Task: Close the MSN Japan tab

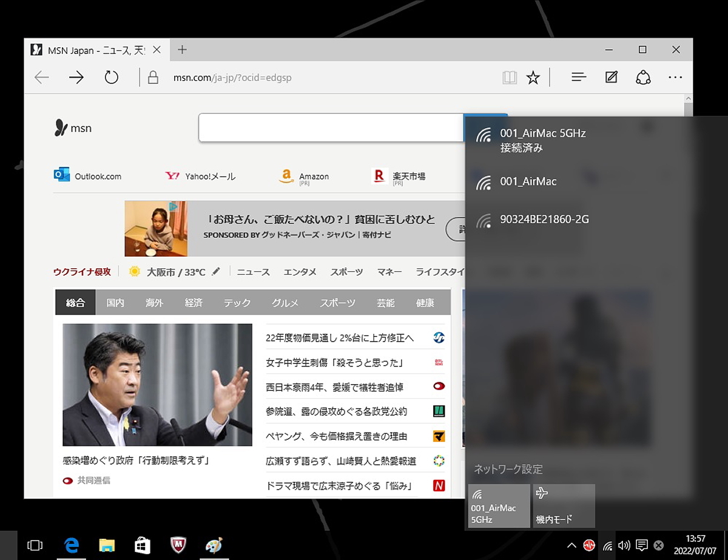Action: tap(157, 50)
